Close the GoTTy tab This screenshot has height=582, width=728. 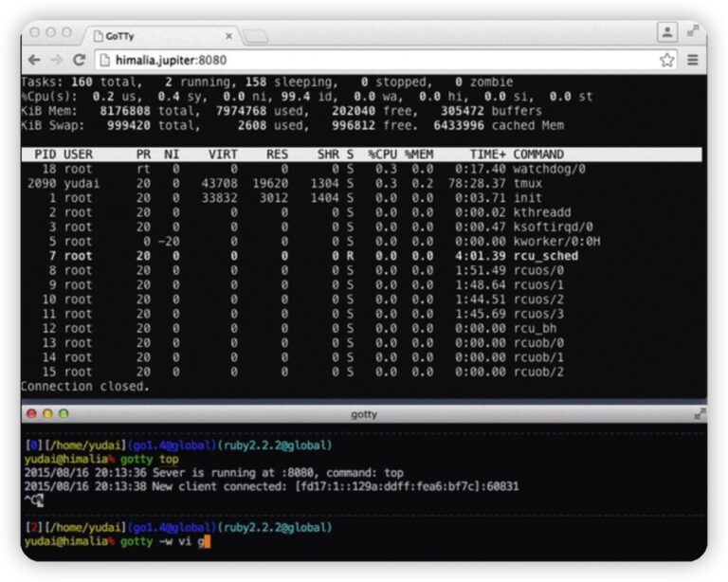[x=228, y=36]
